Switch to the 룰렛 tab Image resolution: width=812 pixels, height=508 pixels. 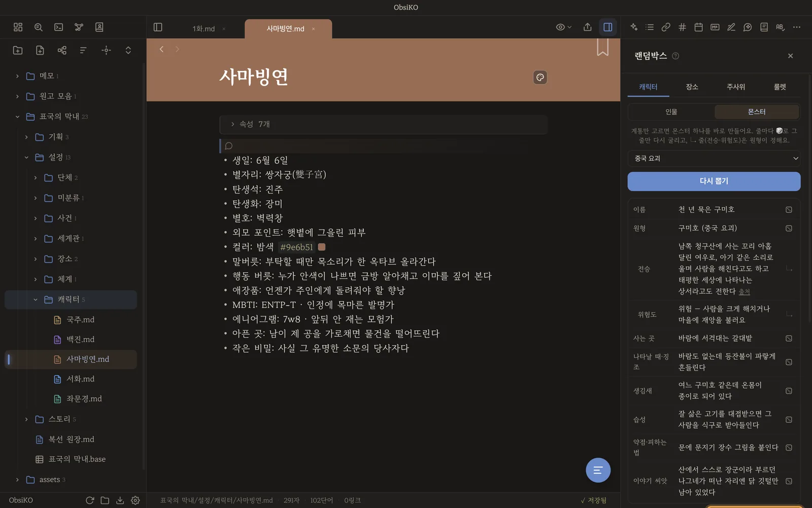pos(780,87)
